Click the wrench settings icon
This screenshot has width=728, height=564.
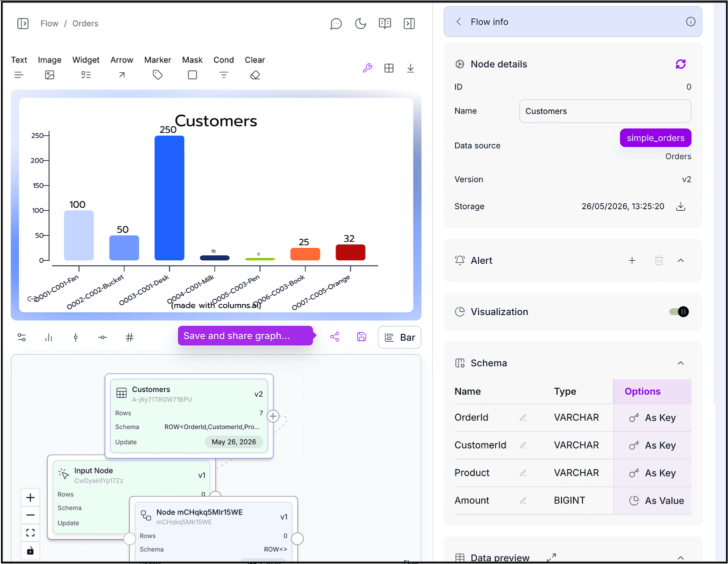click(x=367, y=68)
